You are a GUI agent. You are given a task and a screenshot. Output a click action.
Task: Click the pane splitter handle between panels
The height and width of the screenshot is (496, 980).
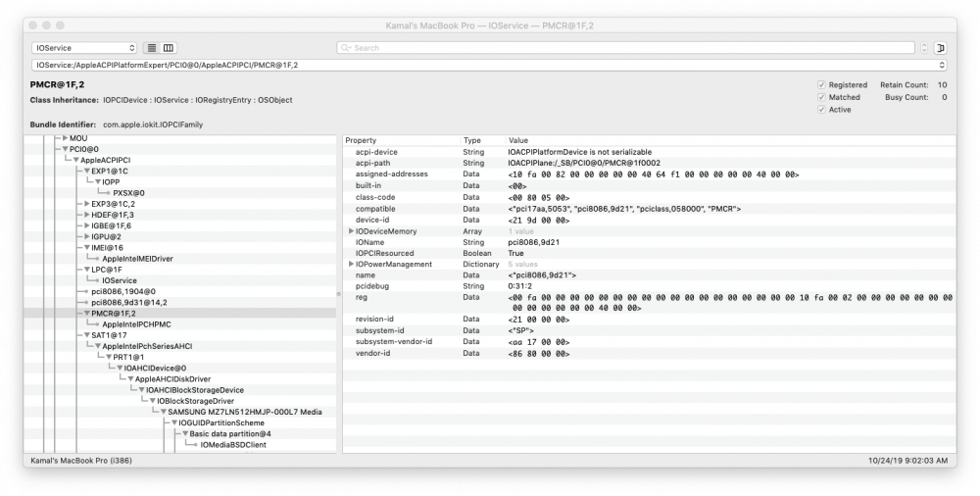tap(339, 294)
